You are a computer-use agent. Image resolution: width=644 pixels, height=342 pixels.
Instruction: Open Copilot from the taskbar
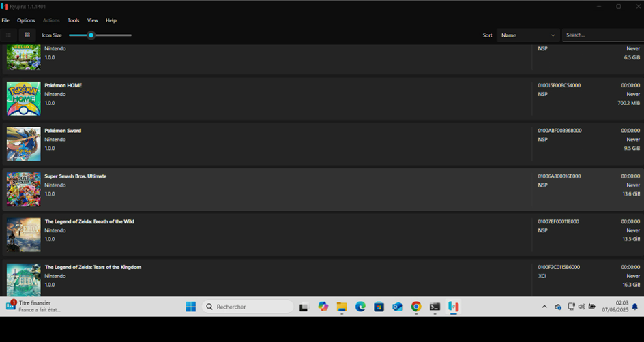click(323, 307)
